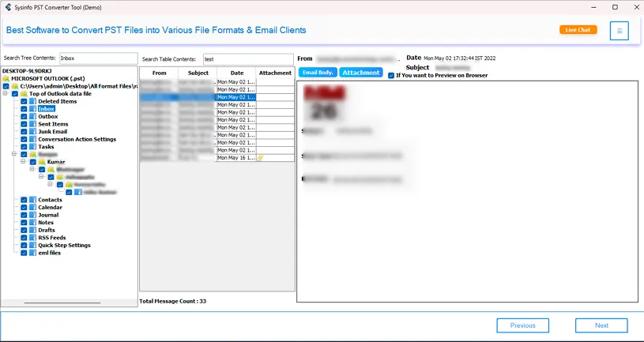Click the tree panel horizontal scrollbar
The image size is (644, 342).
coord(62,303)
